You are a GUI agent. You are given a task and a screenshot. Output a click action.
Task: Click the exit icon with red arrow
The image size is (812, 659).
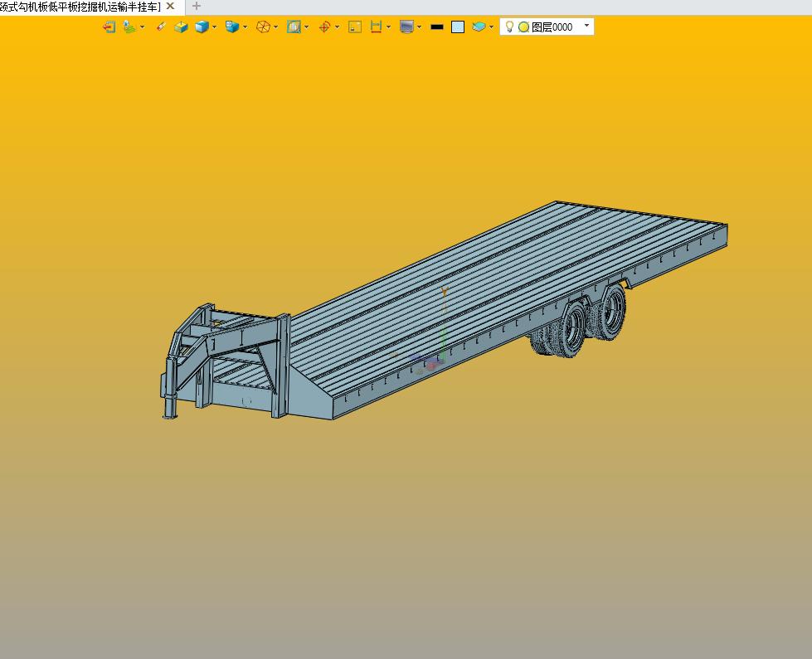pyautogui.click(x=109, y=27)
